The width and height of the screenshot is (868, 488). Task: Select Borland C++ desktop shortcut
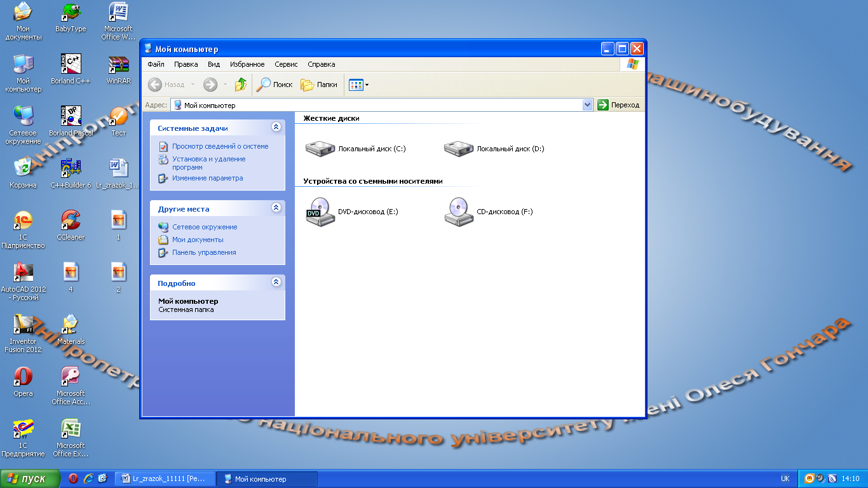tap(71, 70)
